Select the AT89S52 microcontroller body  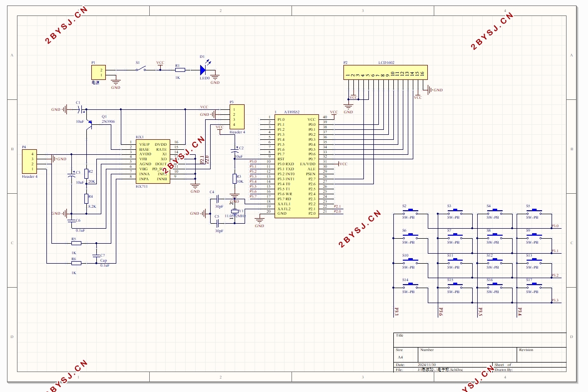pos(296,166)
